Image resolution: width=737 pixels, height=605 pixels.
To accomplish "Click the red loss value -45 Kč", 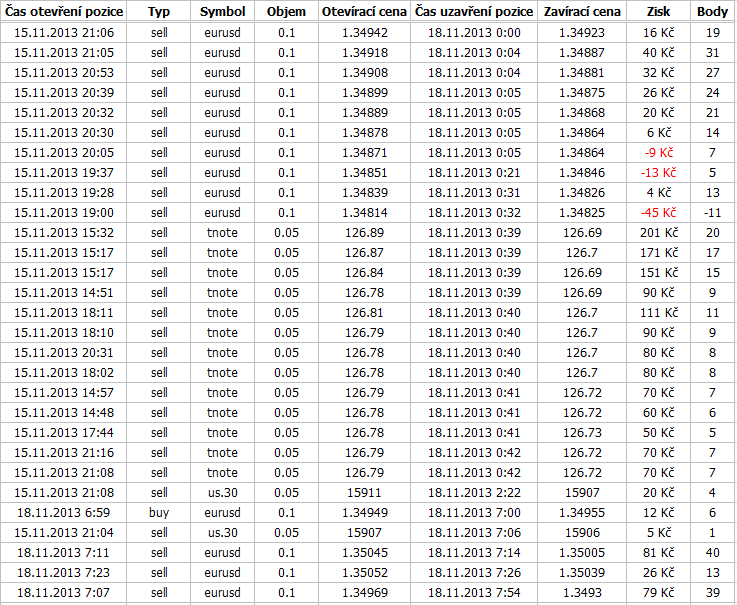I will point(658,212).
